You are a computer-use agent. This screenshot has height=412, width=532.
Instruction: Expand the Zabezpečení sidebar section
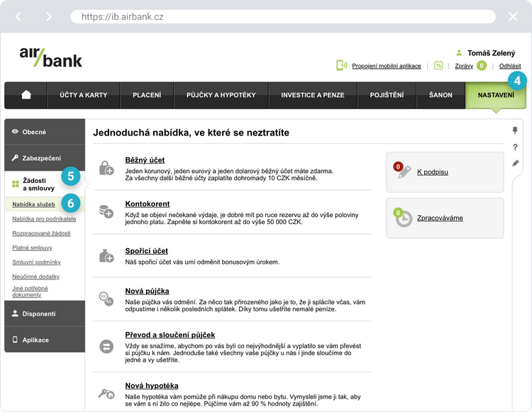pos(44,158)
